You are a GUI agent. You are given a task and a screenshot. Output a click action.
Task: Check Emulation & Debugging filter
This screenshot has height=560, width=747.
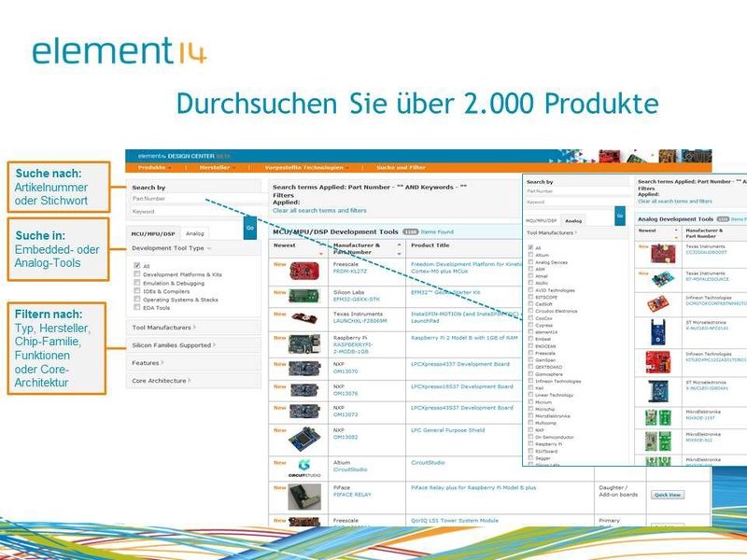tap(137, 283)
